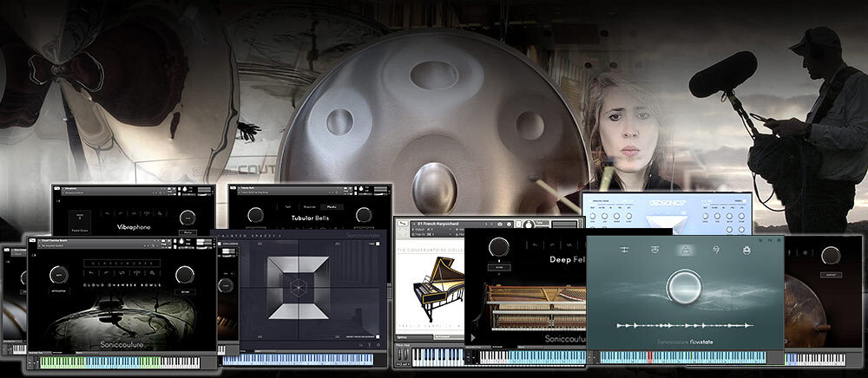Image resolution: width=868 pixels, height=378 pixels.
Task: Click the Tune knob in Harpsichord Kontakt header
Action: tap(529, 225)
